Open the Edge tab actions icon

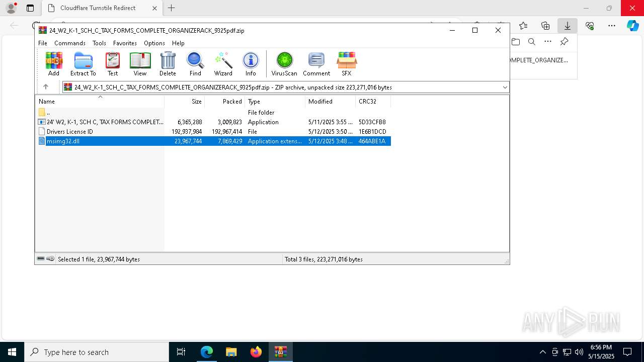coord(30,8)
